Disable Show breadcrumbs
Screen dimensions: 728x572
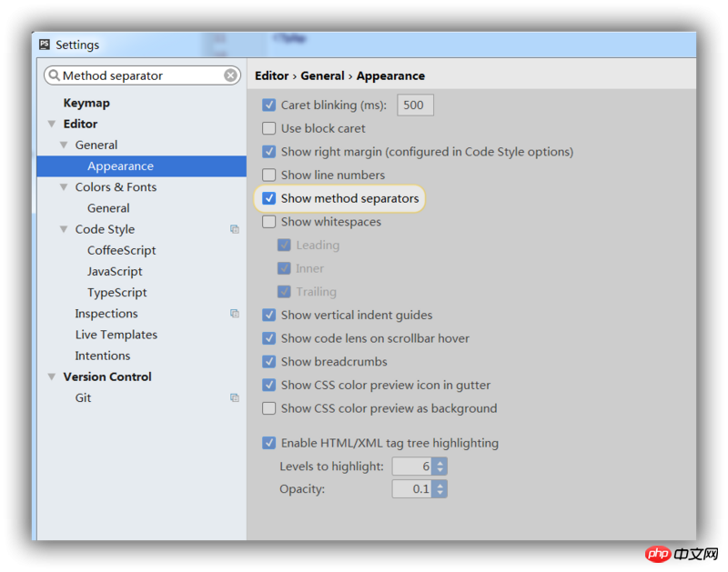tap(268, 361)
